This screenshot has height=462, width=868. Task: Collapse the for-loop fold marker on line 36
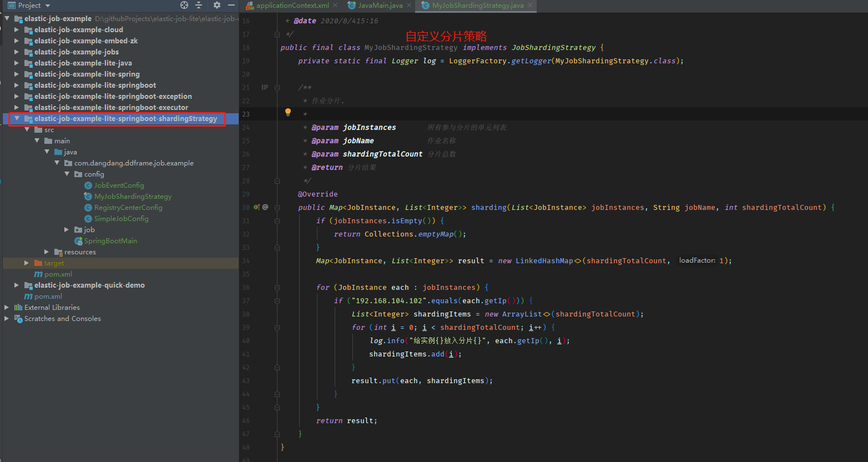click(x=277, y=287)
